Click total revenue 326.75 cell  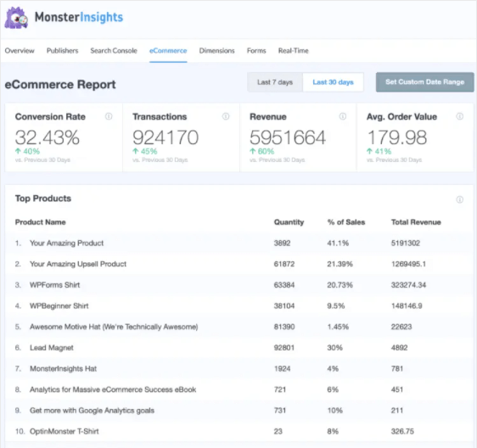click(402, 432)
